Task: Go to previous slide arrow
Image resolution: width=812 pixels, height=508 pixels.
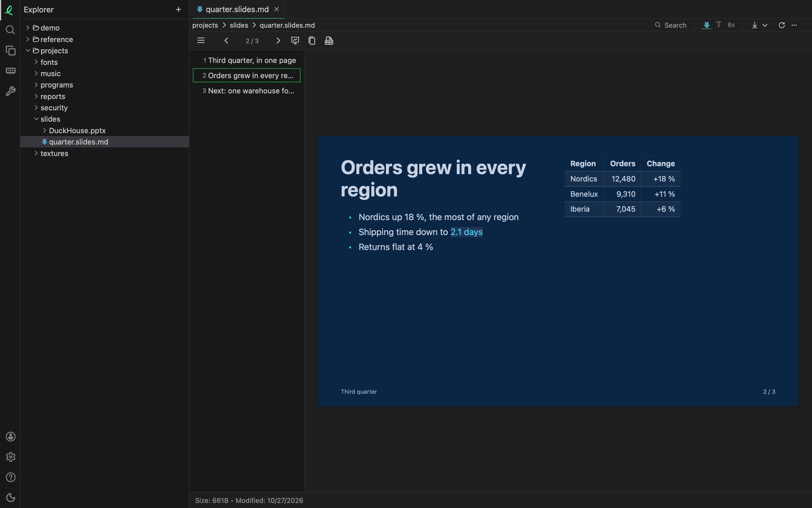Action: (x=226, y=41)
